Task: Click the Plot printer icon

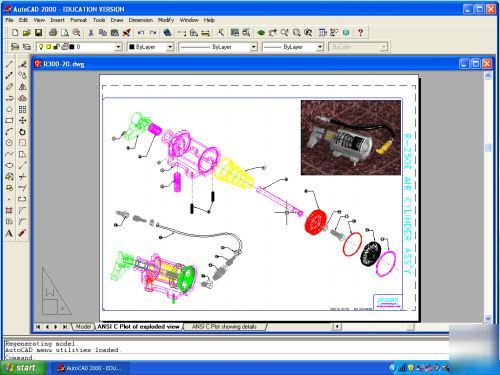Action: pyautogui.click(x=53, y=33)
